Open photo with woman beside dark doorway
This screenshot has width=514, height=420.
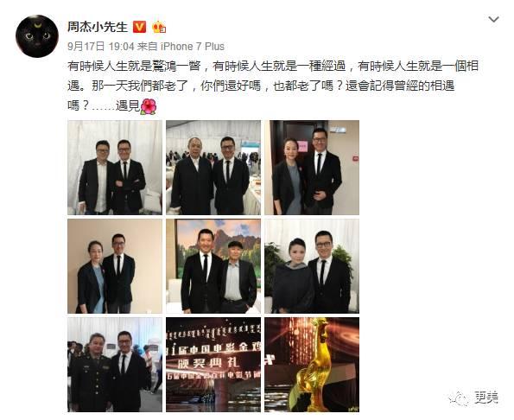click(x=312, y=168)
